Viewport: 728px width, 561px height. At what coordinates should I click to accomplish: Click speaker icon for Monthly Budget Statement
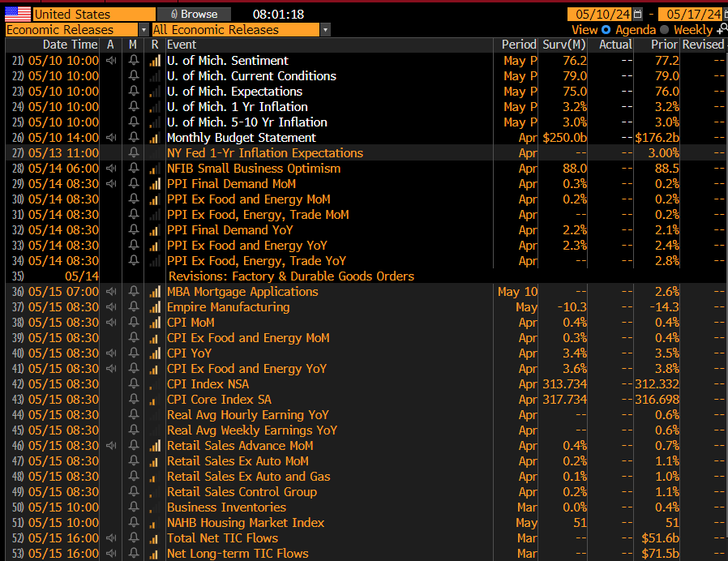click(x=111, y=138)
